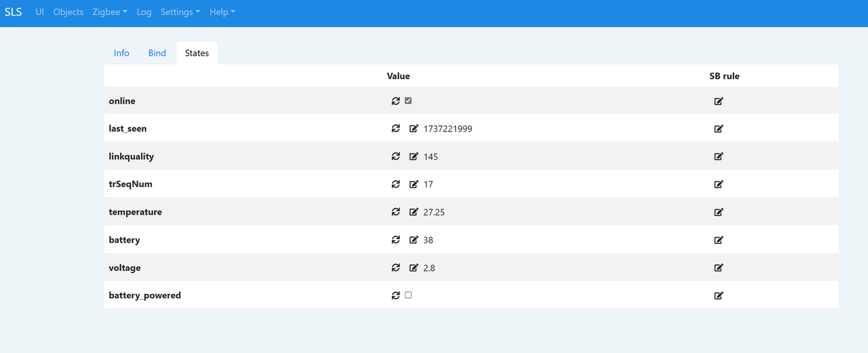
Task: Refresh the linkquality value
Action: pos(395,157)
